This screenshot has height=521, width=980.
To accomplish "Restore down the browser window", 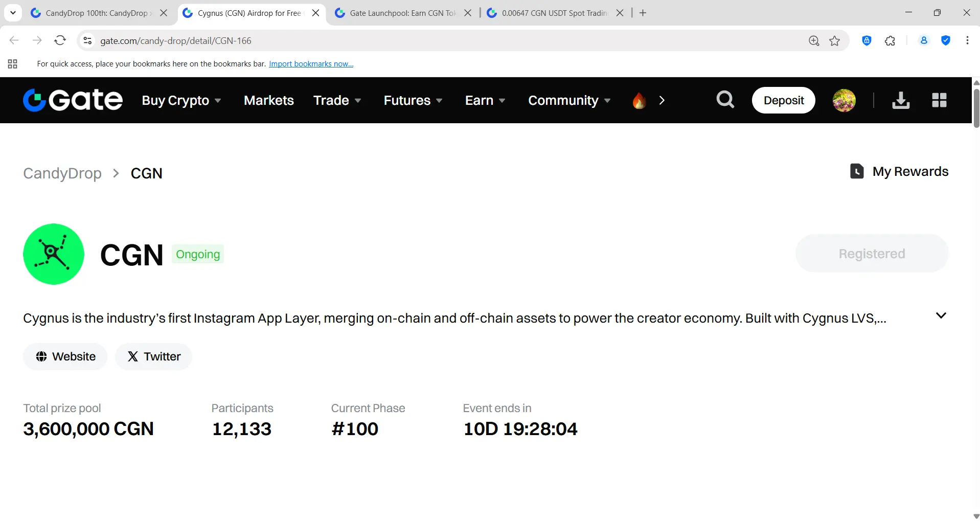I will point(937,13).
